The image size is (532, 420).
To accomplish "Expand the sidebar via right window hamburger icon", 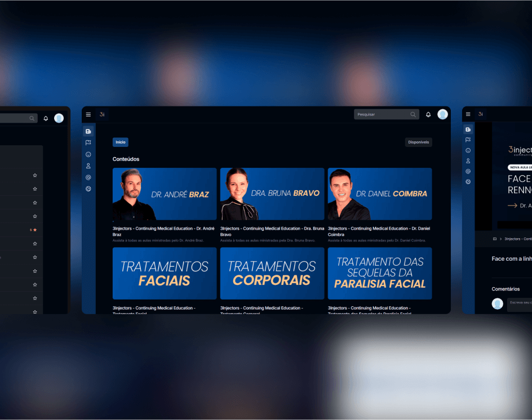I will click(468, 114).
